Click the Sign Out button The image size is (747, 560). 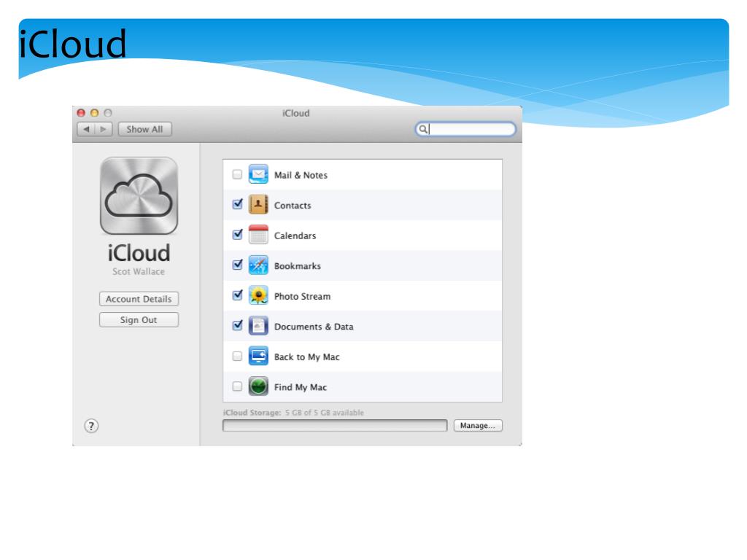click(139, 320)
